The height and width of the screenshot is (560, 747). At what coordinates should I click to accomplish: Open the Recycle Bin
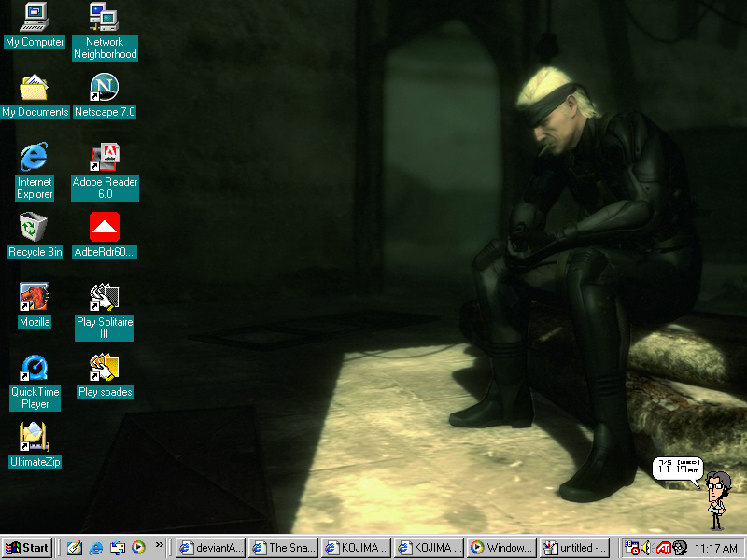tap(35, 227)
